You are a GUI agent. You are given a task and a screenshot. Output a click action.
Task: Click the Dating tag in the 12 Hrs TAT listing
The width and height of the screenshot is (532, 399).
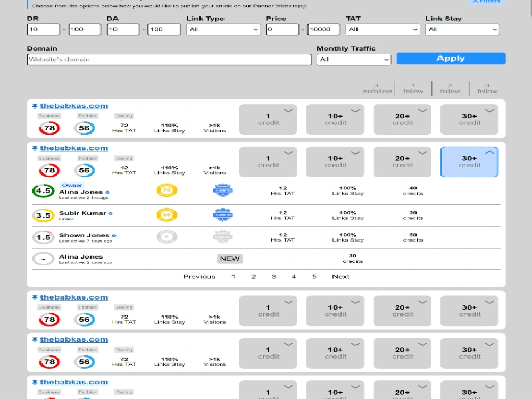click(x=124, y=158)
